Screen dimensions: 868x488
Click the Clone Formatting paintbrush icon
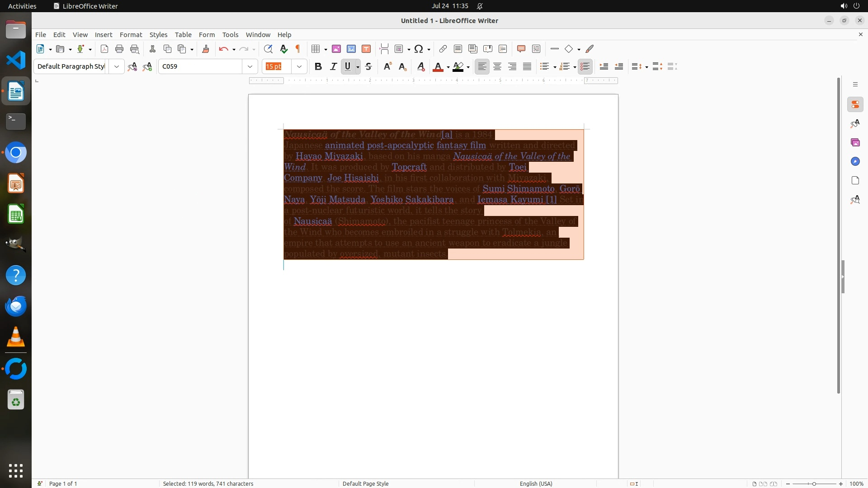206,49
